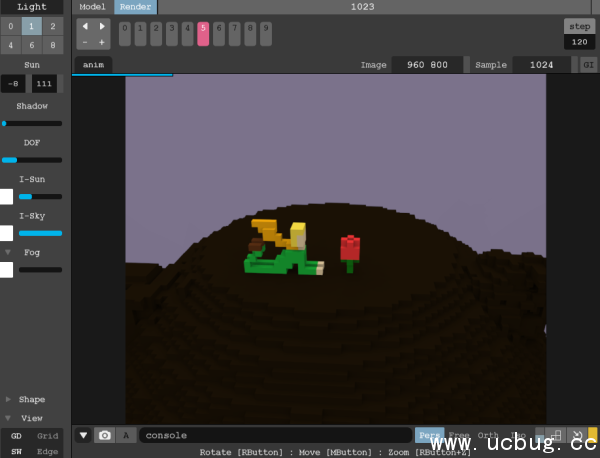
Task: Select light preset 6
Action: (32, 45)
